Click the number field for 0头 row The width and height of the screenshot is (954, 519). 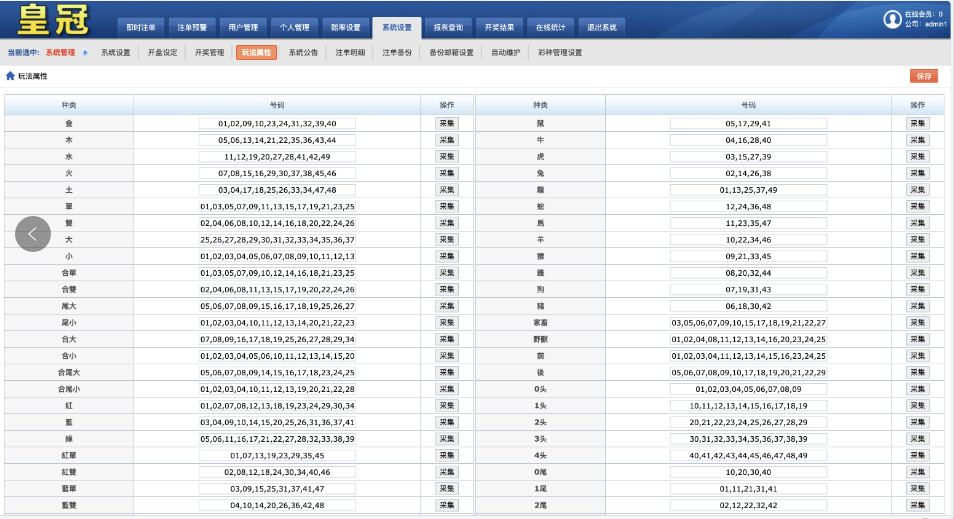click(x=748, y=389)
